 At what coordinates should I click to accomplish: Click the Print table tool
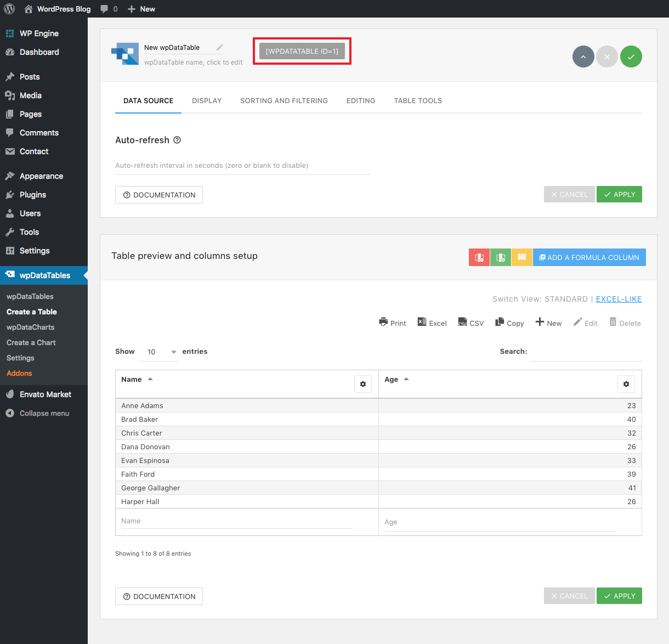[x=393, y=323]
